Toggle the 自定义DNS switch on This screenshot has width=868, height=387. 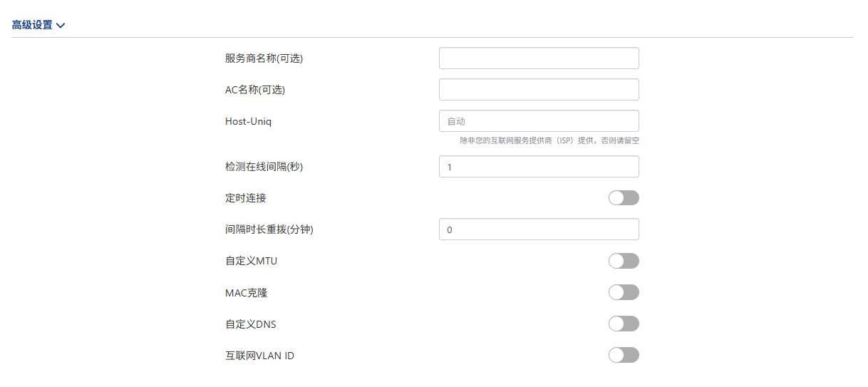click(624, 324)
